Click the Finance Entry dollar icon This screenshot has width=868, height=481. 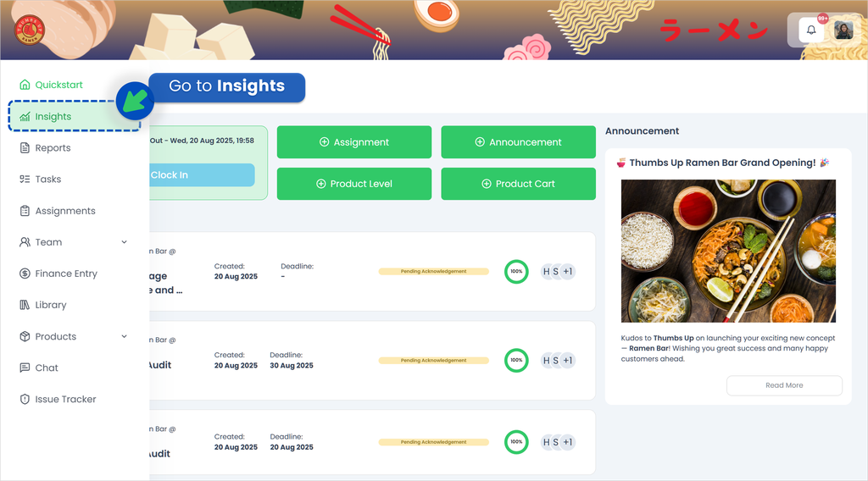click(25, 274)
